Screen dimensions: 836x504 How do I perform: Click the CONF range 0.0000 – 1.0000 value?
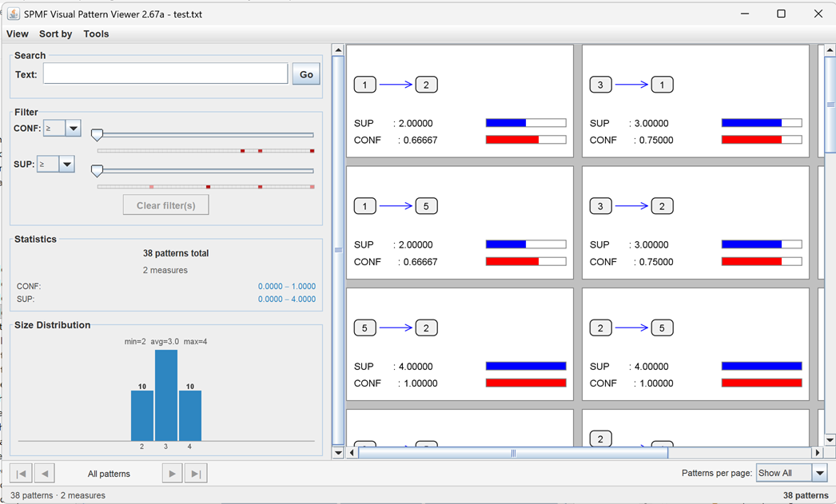[x=287, y=286]
